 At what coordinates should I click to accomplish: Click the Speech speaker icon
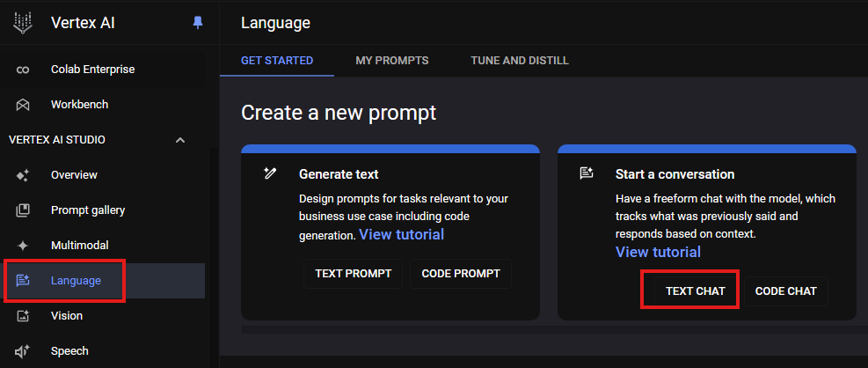tap(23, 351)
